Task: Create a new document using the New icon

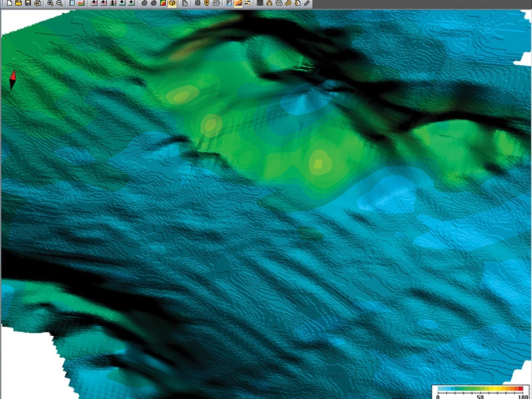Action: point(10,5)
